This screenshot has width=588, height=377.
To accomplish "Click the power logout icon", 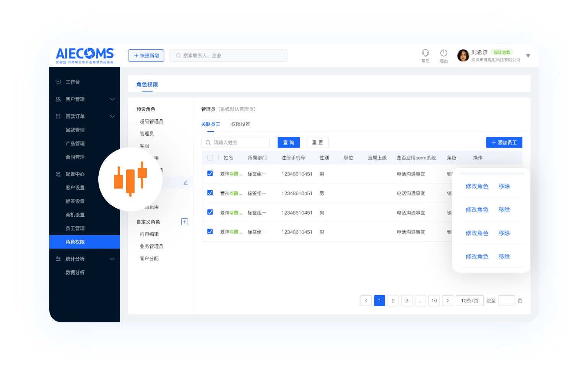I will 443,53.
